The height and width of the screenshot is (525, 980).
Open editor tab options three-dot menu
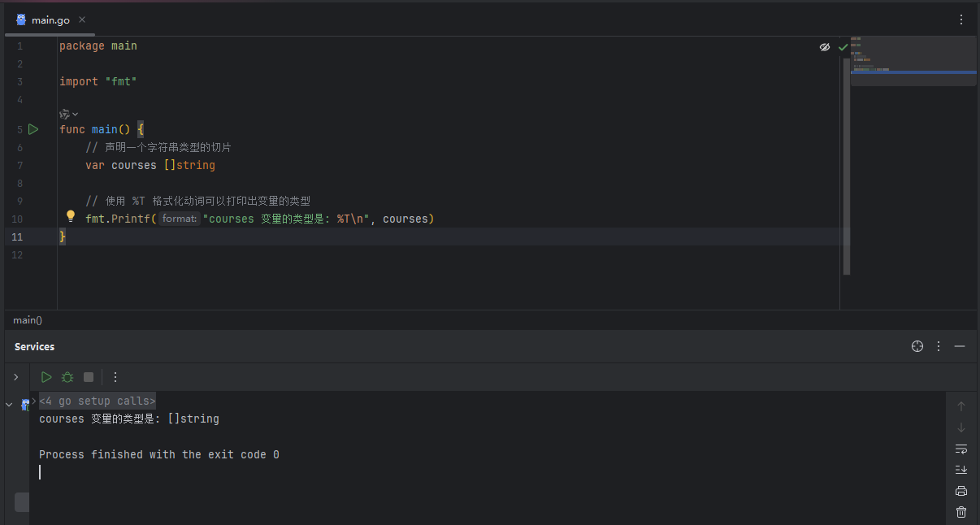961,20
